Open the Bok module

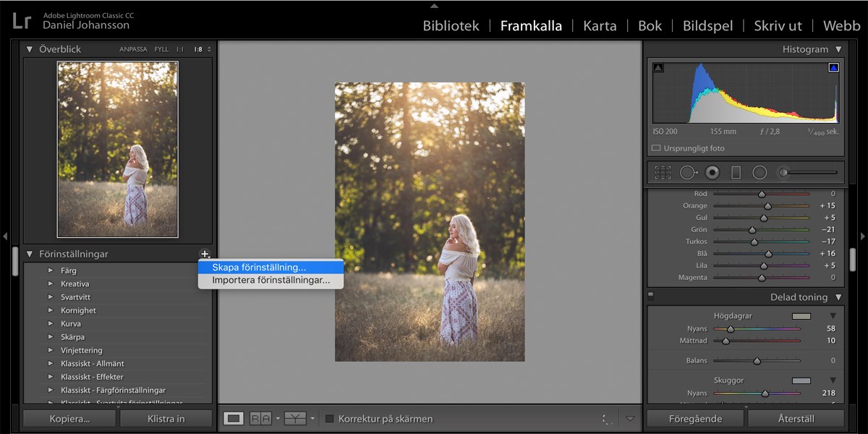pos(650,25)
